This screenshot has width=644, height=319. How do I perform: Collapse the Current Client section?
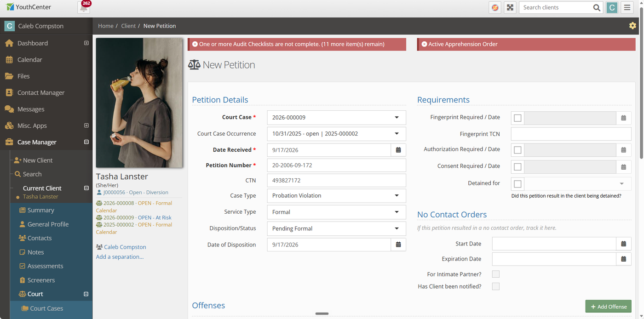[86, 188]
